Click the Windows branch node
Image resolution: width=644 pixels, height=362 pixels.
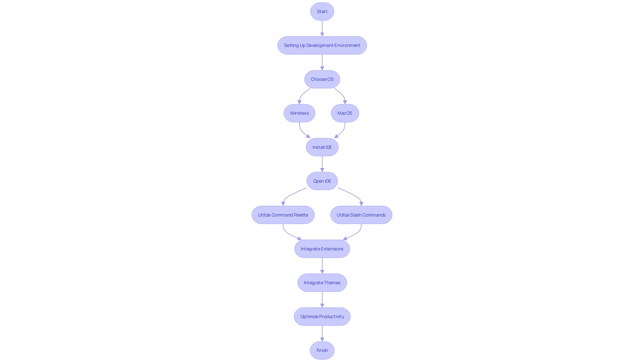(300, 113)
